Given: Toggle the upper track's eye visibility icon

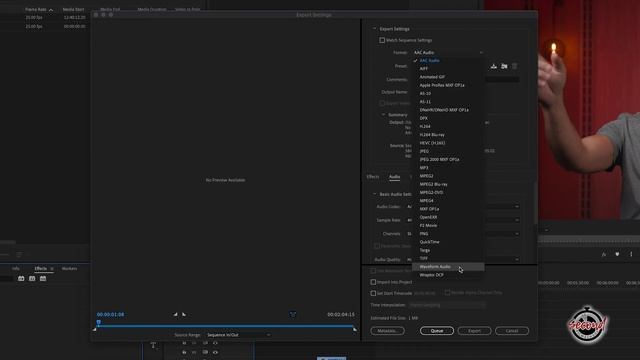Looking at the screenshot, I should pos(215,343).
